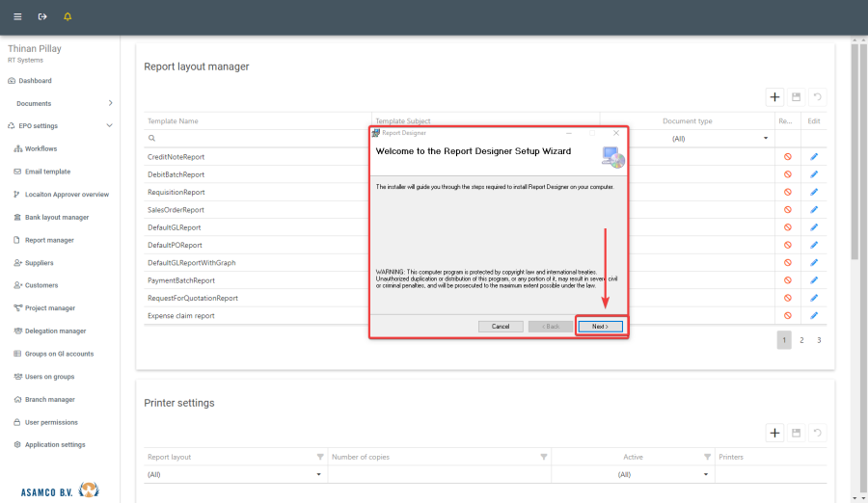Click remove icon for SalesOrderReport row
The width and height of the screenshot is (868, 503).
pos(788,209)
